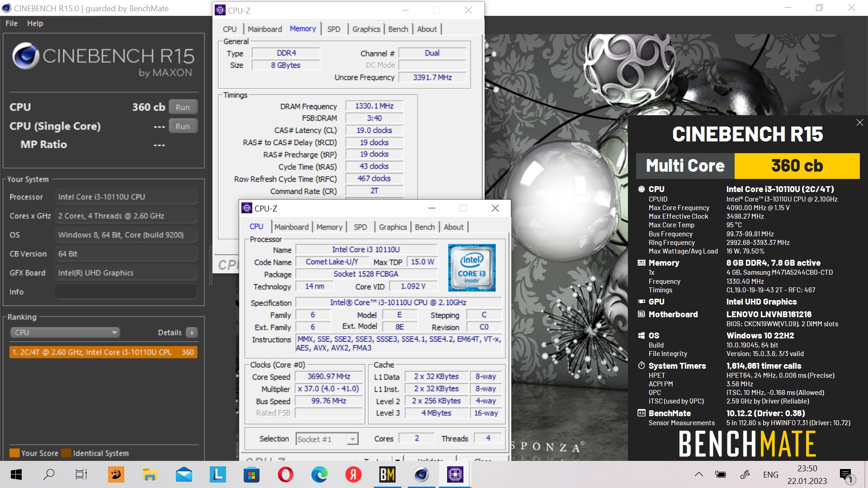Image resolution: width=868 pixels, height=488 pixels.
Task: Open the CPU ranking dropdown
Action: [x=65, y=333]
